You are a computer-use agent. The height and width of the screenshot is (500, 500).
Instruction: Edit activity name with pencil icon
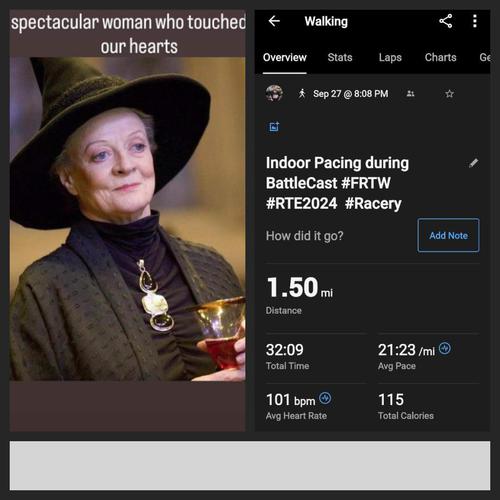coord(473,163)
